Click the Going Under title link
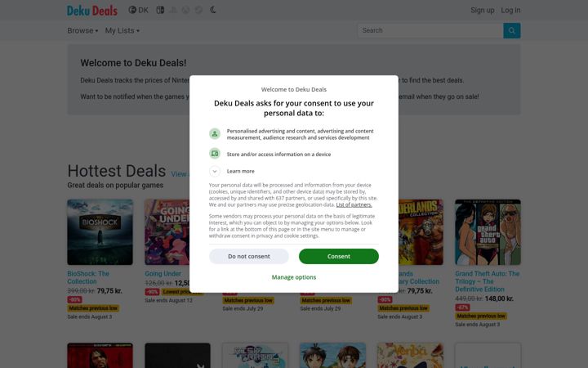The width and height of the screenshot is (588, 368). pos(163,274)
